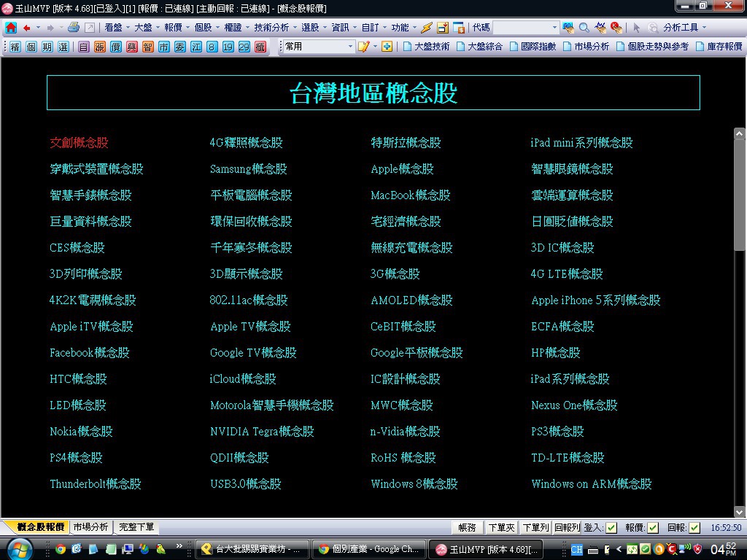The image size is (747, 560).
Task: Click the number 8 toolbar icon
Action: point(212,47)
